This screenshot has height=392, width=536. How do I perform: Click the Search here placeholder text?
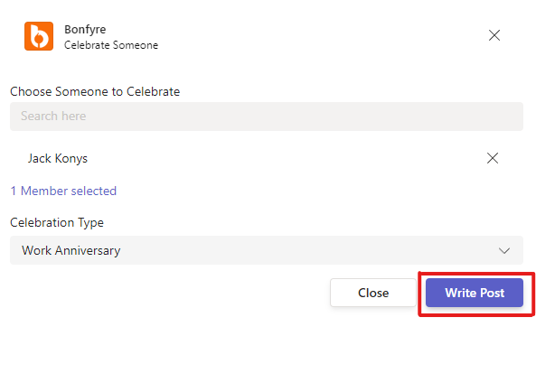click(x=53, y=117)
